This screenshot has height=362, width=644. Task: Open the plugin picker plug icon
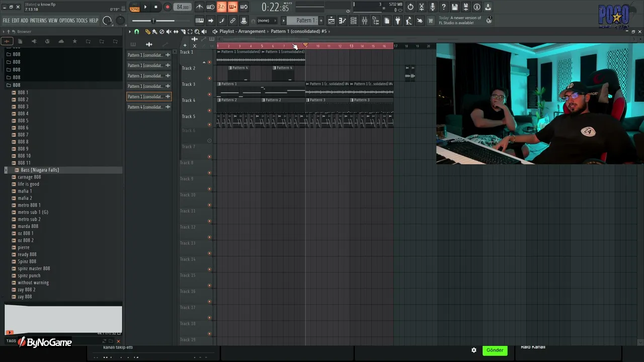397,21
